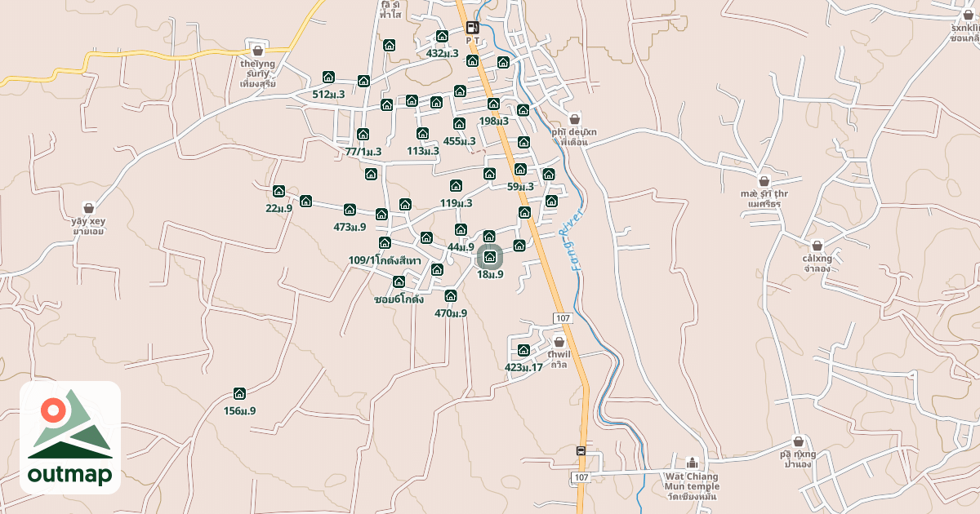
Task: Click the highlighted house marker 18ม.9
Action: pyautogui.click(x=490, y=257)
